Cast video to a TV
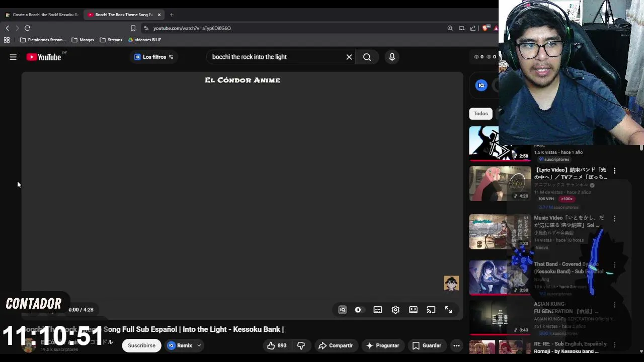 click(x=431, y=310)
